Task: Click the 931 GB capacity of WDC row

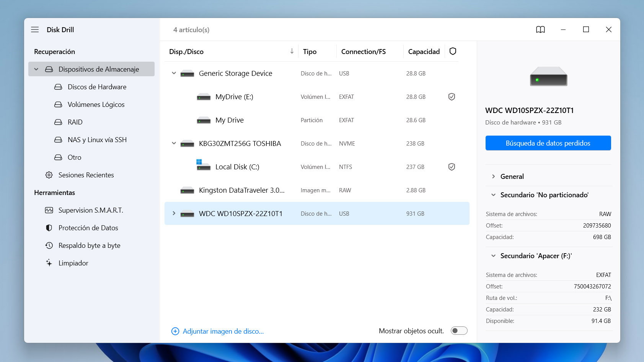Action: pos(415,214)
